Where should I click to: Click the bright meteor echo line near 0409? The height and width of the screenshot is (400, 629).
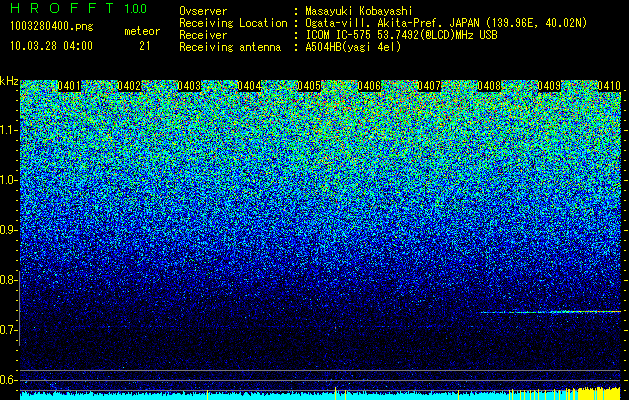click(x=550, y=312)
